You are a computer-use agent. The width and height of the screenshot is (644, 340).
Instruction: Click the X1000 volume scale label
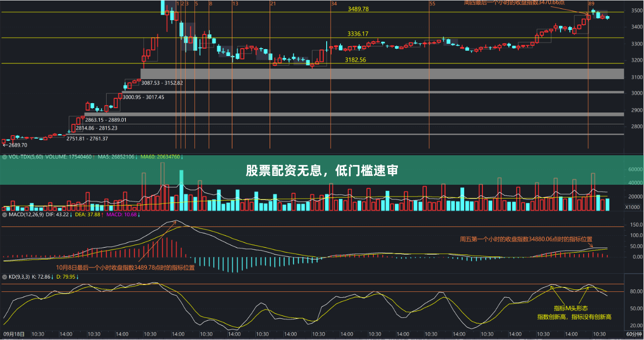[x=632, y=207]
